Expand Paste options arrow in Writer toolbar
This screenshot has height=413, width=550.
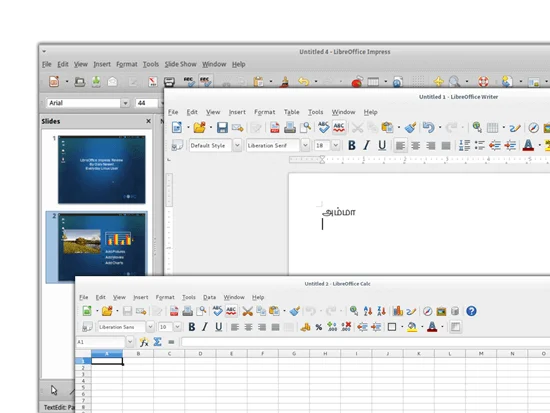[399, 128]
